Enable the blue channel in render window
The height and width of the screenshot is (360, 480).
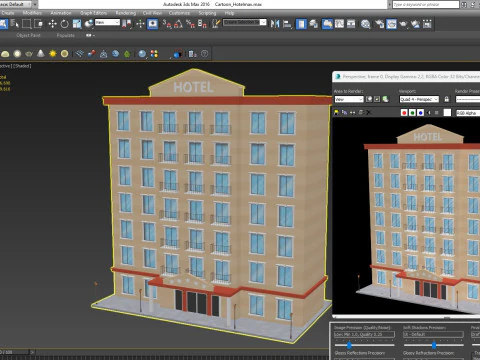pos(421,113)
